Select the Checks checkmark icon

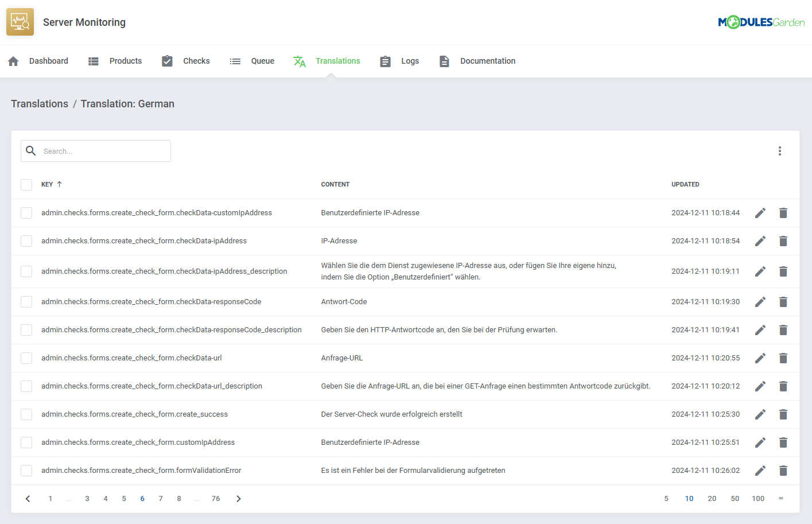[167, 60]
